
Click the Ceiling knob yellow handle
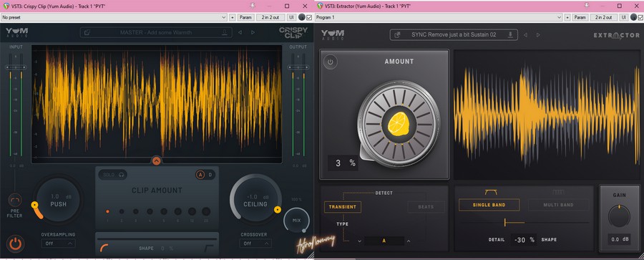(277, 210)
